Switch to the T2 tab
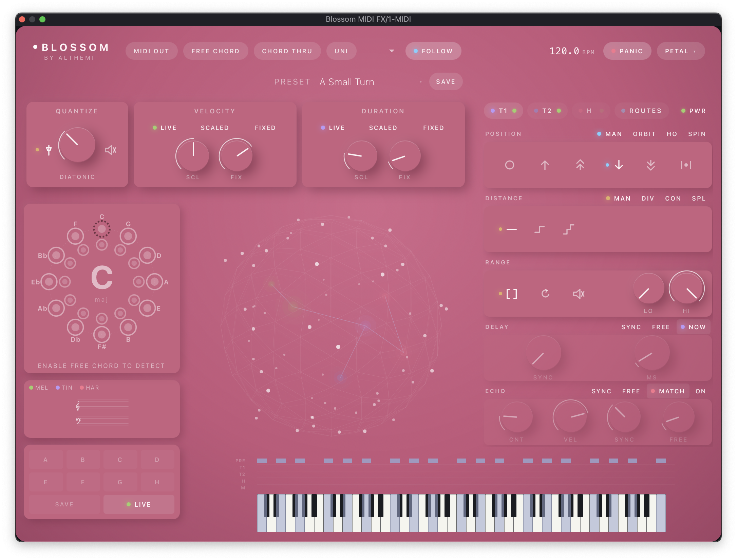The height and width of the screenshot is (560, 737). 547,111
